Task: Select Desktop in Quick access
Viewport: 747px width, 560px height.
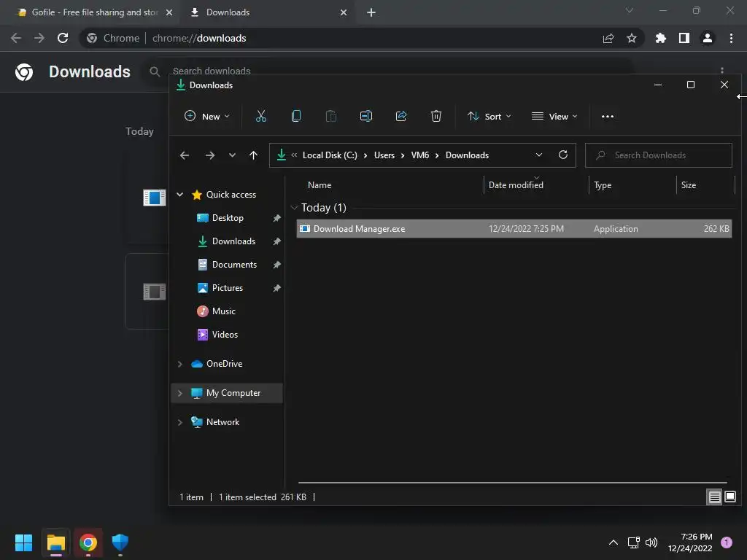Action: tap(228, 217)
